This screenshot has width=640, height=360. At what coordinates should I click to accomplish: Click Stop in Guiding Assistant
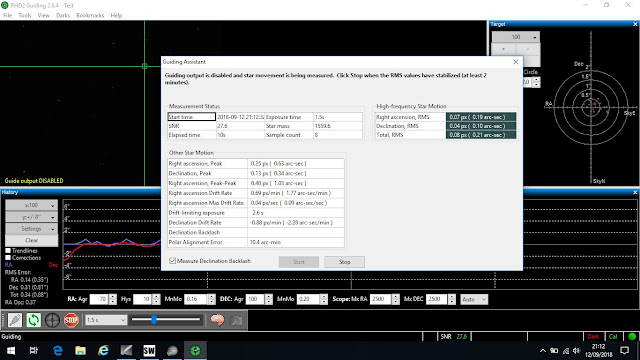[344, 262]
